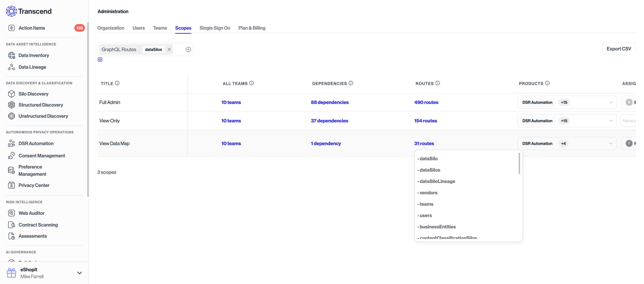Image resolution: width=644 pixels, height=284 pixels.
Task: Open Silo Discovery
Action: 34,94
